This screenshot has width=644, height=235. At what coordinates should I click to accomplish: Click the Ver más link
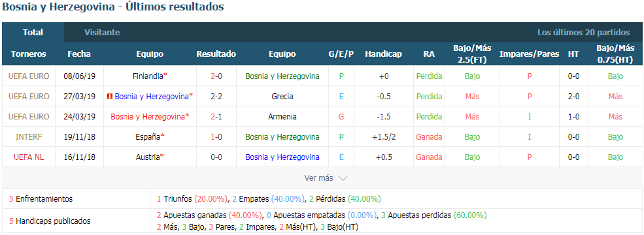click(x=318, y=178)
